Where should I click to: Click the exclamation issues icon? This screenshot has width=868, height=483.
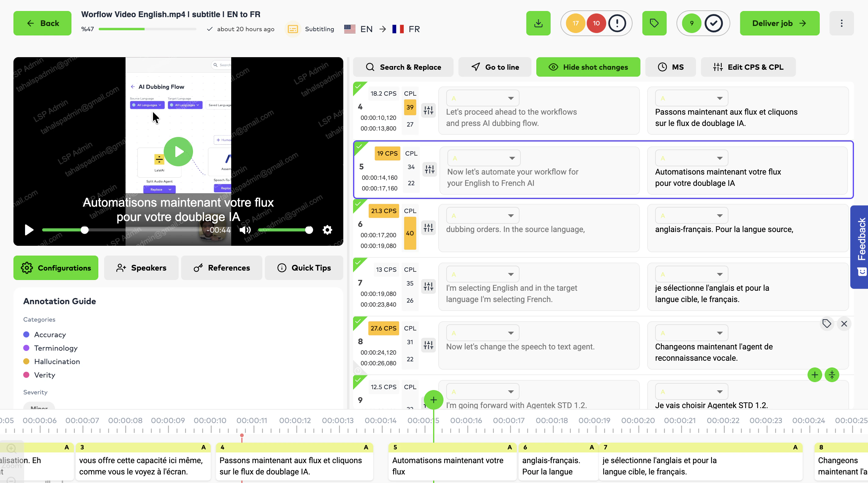tap(617, 23)
